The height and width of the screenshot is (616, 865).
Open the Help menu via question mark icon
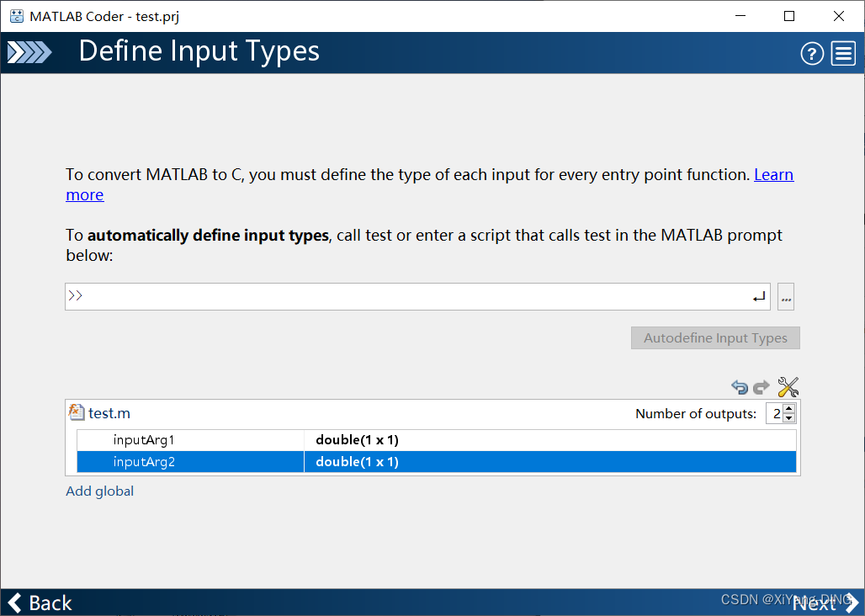tap(811, 53)
